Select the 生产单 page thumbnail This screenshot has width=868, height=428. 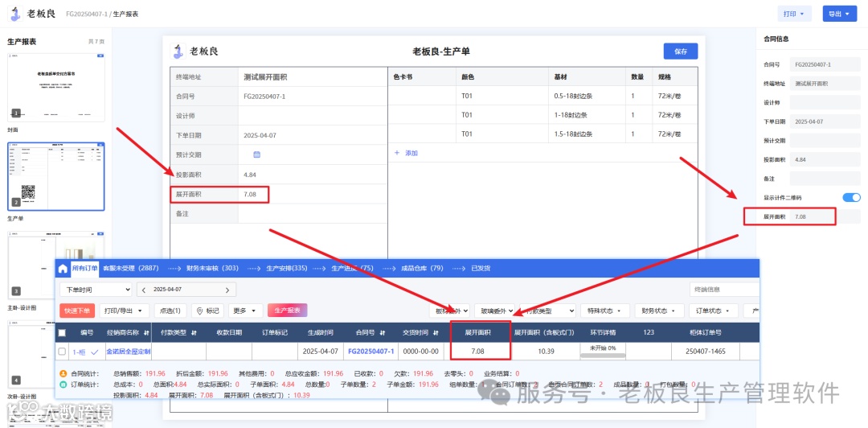coord(56,176)
